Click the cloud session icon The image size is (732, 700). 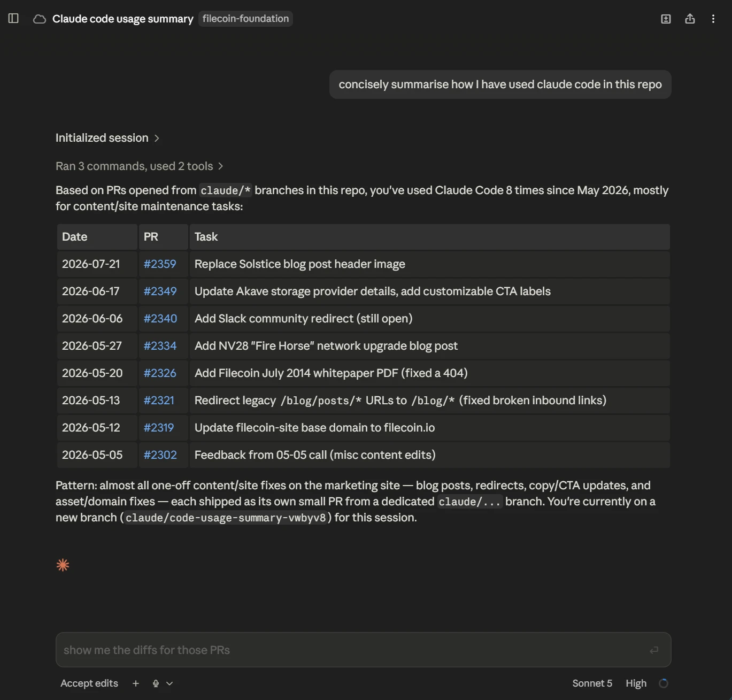[x=40, y=19]
